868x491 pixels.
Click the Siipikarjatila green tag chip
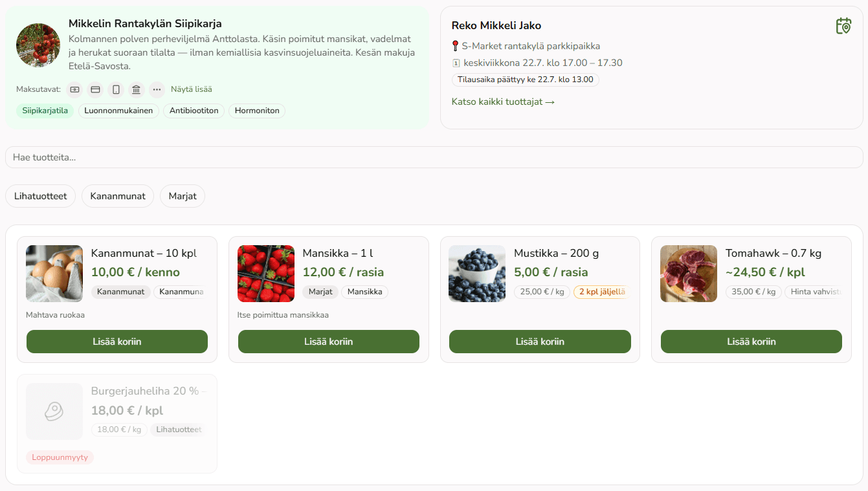45,111
